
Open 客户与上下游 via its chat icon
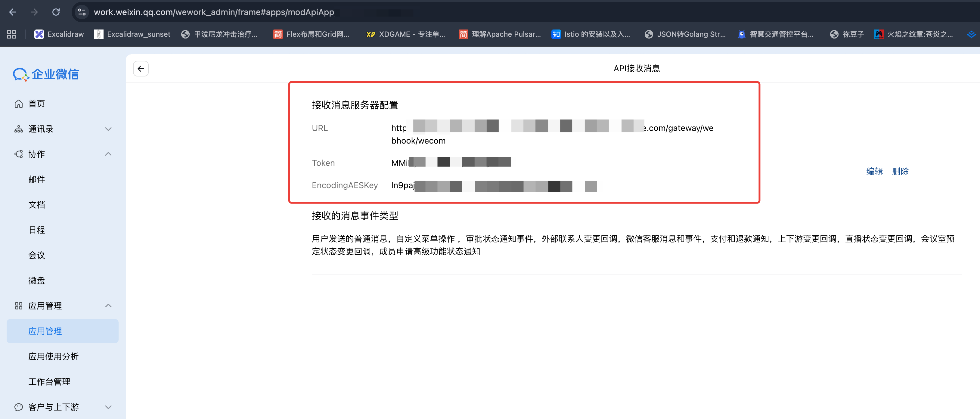[18, 406]
